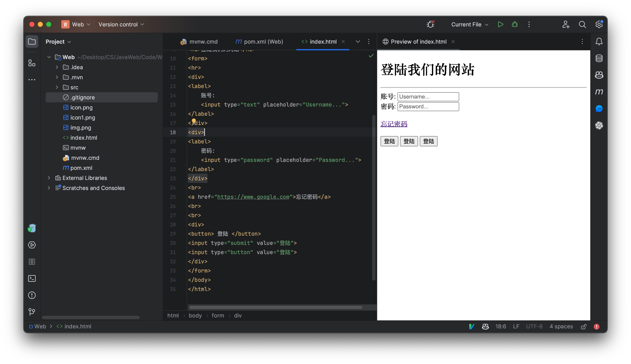Open the Services tool window icon

[32, 245]
